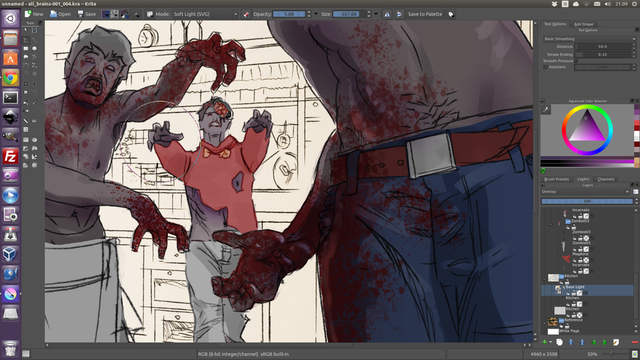The height and width of the screenshot is (360, 640).
Task: Toggle the lock on the Base Light layer
Action: [573, 293]
